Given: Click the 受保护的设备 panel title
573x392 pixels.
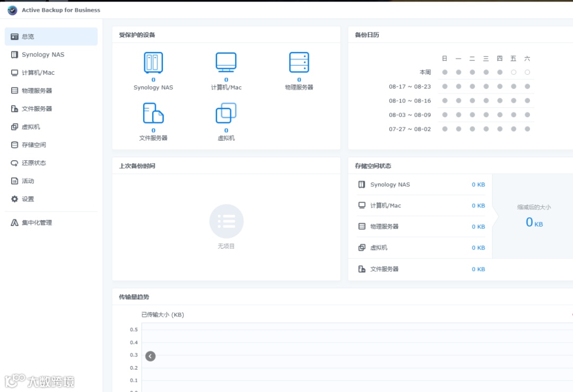Looking at the screenshot, I should click(137, 35).
